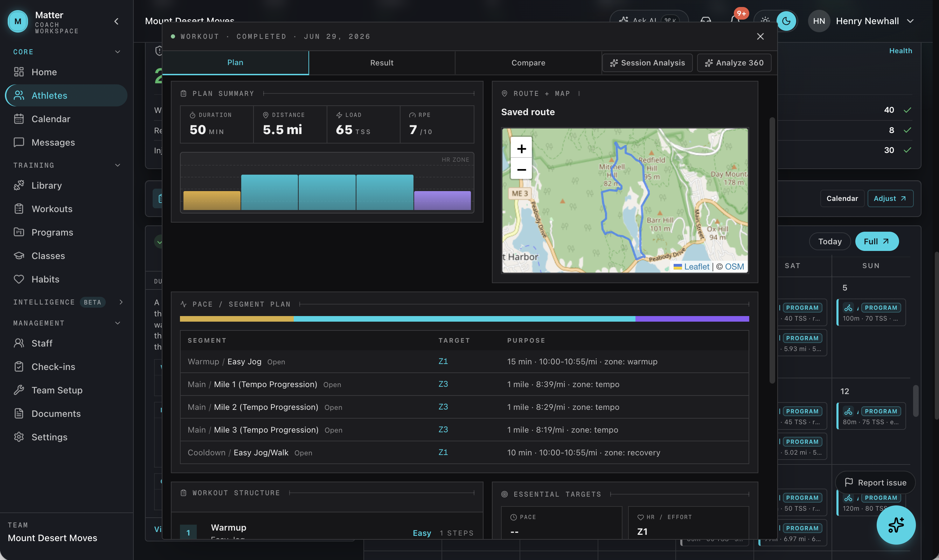939x560 pixels.
Task: Select the Mile 1 (Tempo Progression) row
Action: (x=464, y=384)
